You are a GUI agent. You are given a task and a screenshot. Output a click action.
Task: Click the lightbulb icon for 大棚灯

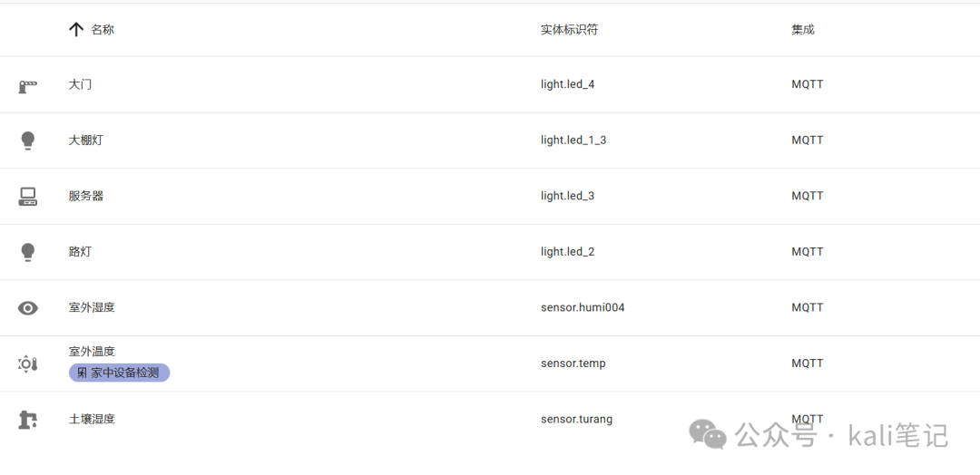27,141
